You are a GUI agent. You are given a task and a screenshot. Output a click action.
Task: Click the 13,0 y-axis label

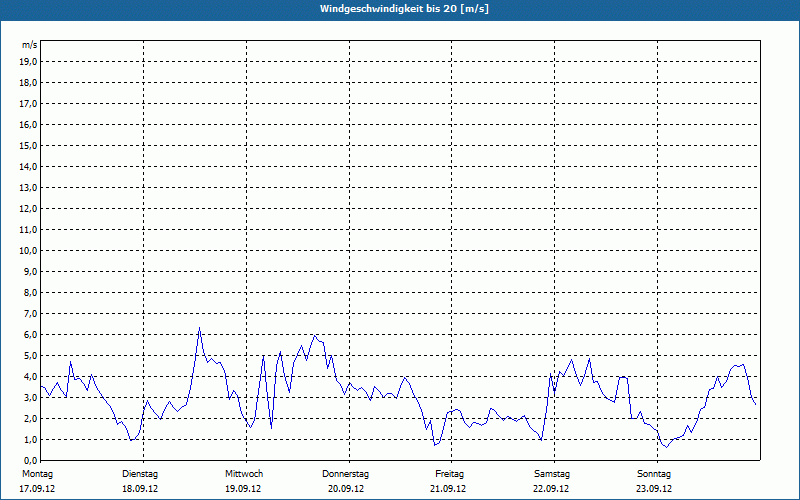coord(27,188)
